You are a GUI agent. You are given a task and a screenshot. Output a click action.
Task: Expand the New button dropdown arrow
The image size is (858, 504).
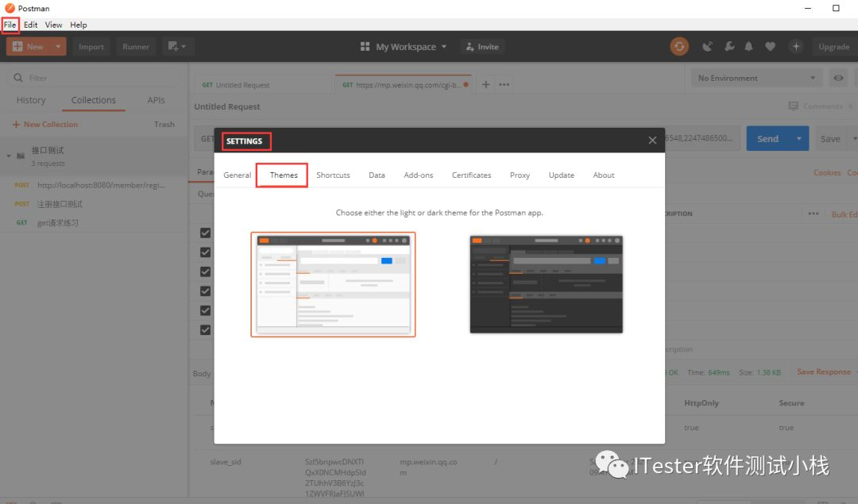pyautogui.click(x=58, y=47)
